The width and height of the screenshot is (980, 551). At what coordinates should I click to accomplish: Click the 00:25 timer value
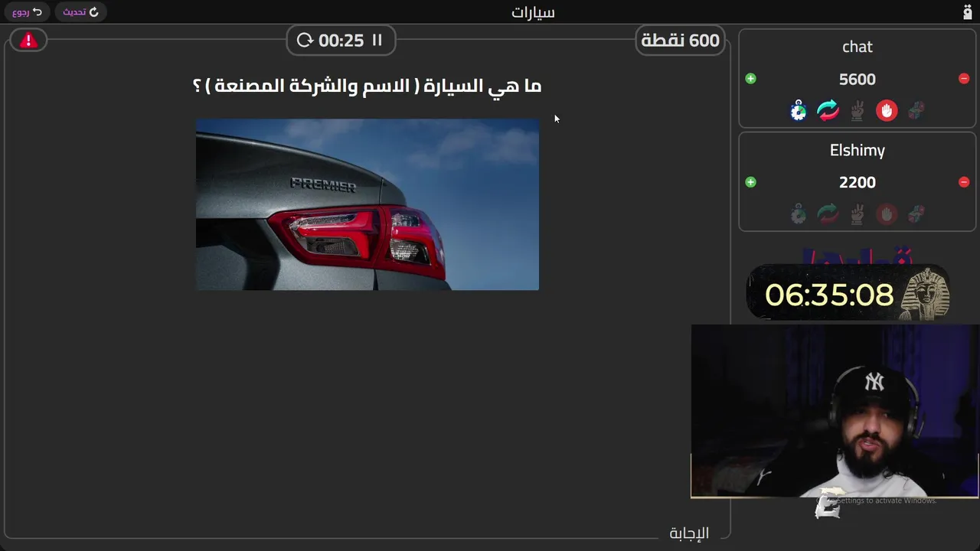coord(341,41)
